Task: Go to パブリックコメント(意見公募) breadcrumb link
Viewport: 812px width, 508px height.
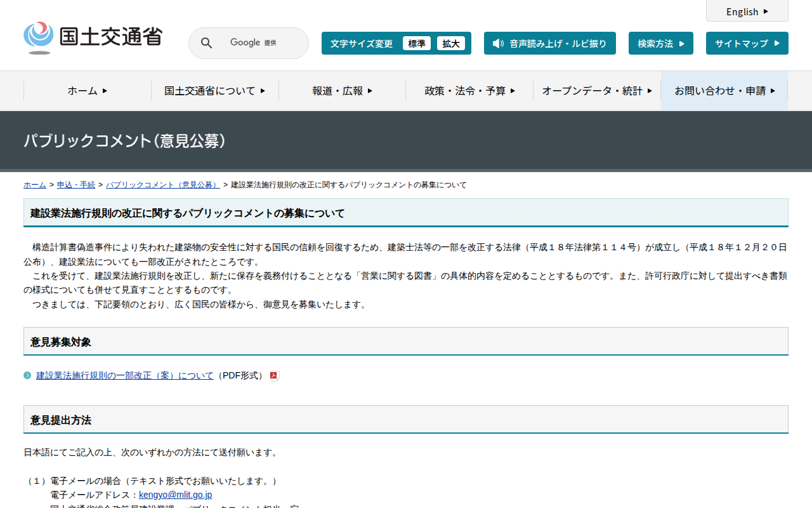Action: pos(163,185)
